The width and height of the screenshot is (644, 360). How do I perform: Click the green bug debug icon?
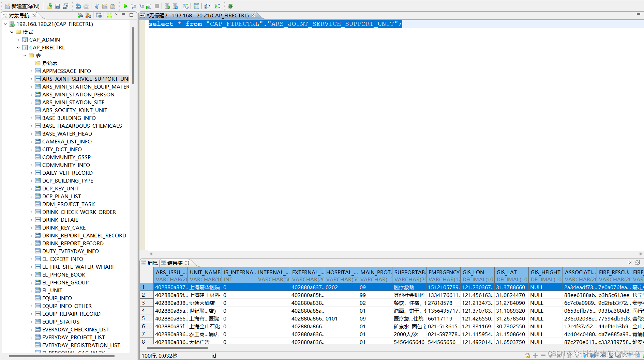point(230,6)
